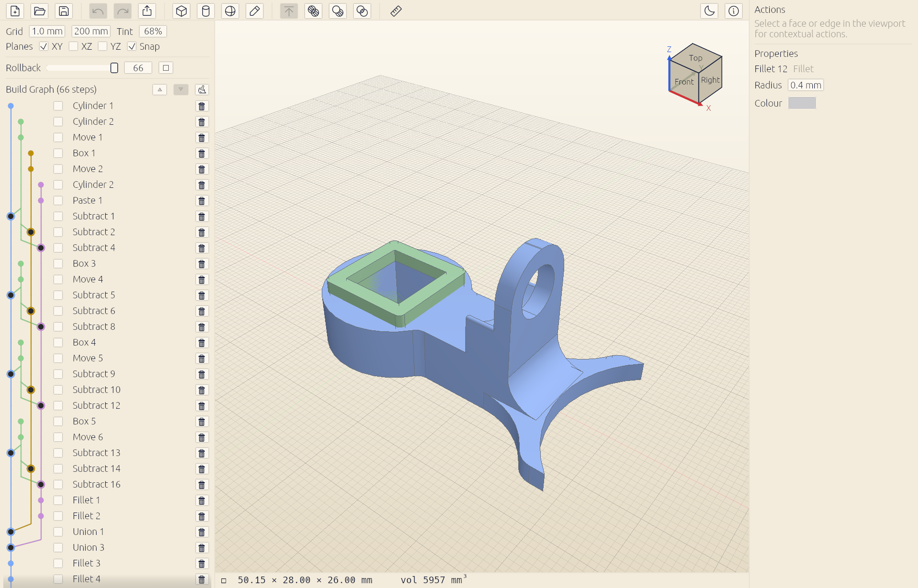Enable the XZ plane checkbox
Screen dimensions: 918x588
point(73,46)
